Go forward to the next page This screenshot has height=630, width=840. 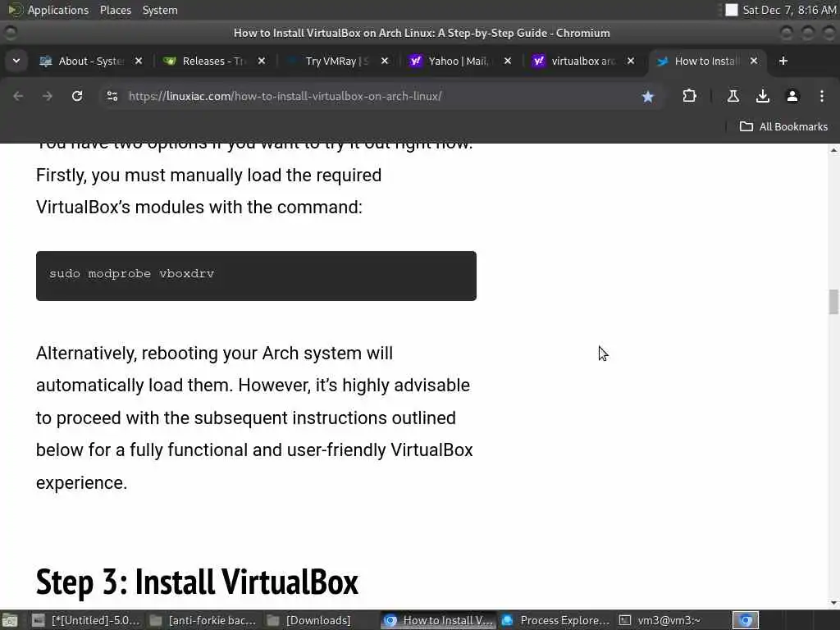[48, 96]
